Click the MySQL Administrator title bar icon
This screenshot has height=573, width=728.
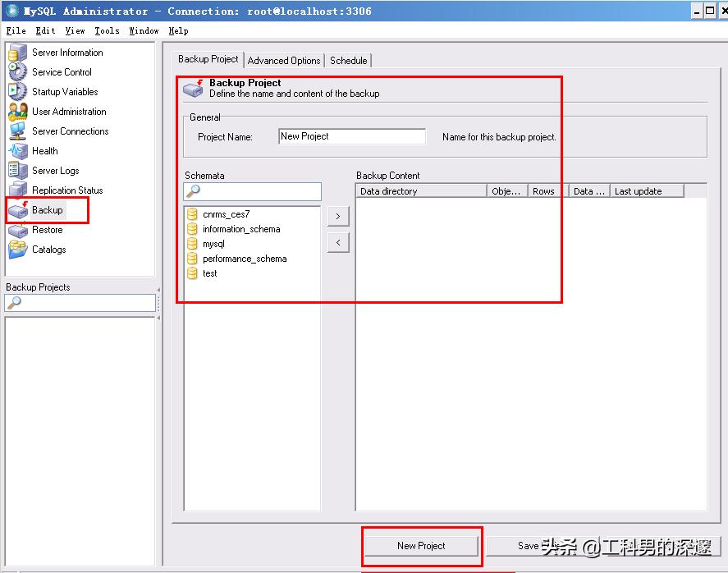(12, 10)
